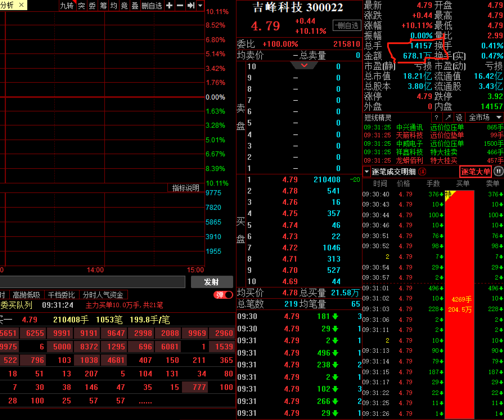Image resolution: width=504 pixels, height=420 pixels.
Task: Open the 短线精灵 设 settings button
Action: pos(459,117)
